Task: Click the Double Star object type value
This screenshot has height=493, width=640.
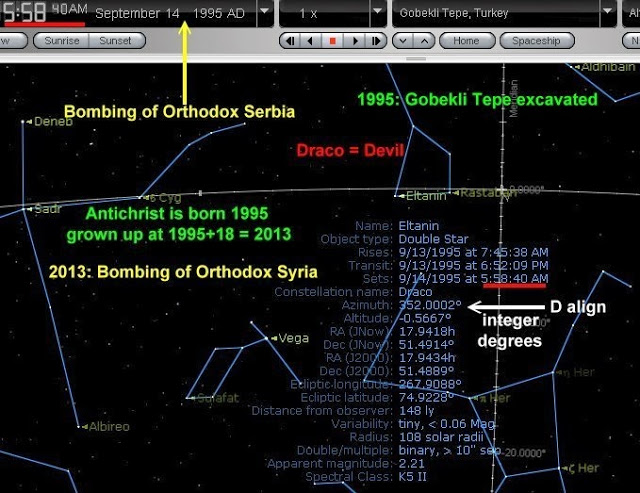Action: point(433,239)
